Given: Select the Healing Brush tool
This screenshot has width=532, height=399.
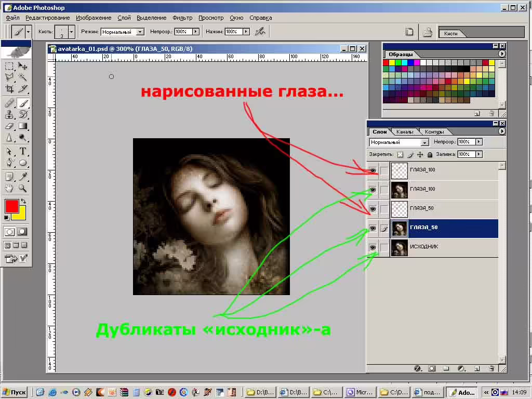Looking at the screenshot, I should point(9,103).
